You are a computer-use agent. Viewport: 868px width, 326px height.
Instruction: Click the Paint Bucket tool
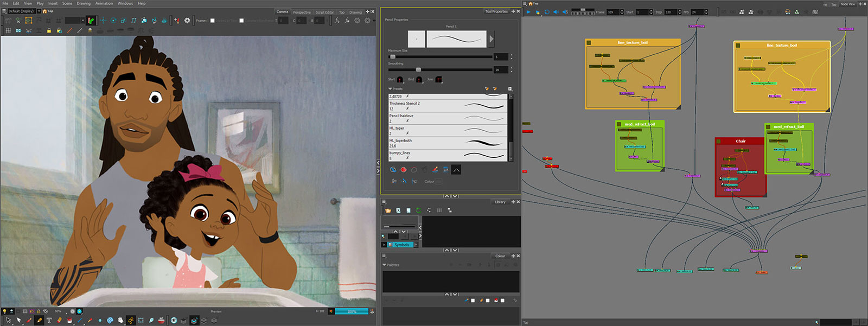(70, 321)
